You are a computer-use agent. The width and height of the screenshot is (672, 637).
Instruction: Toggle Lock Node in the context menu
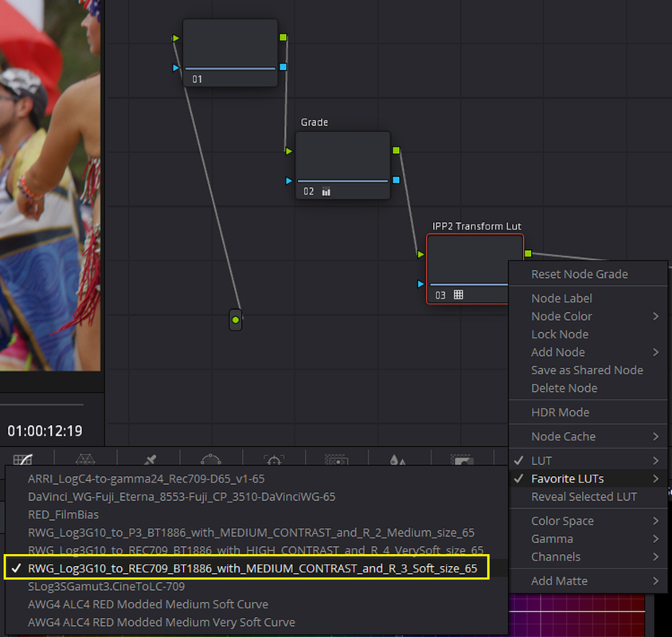(588, 334)
